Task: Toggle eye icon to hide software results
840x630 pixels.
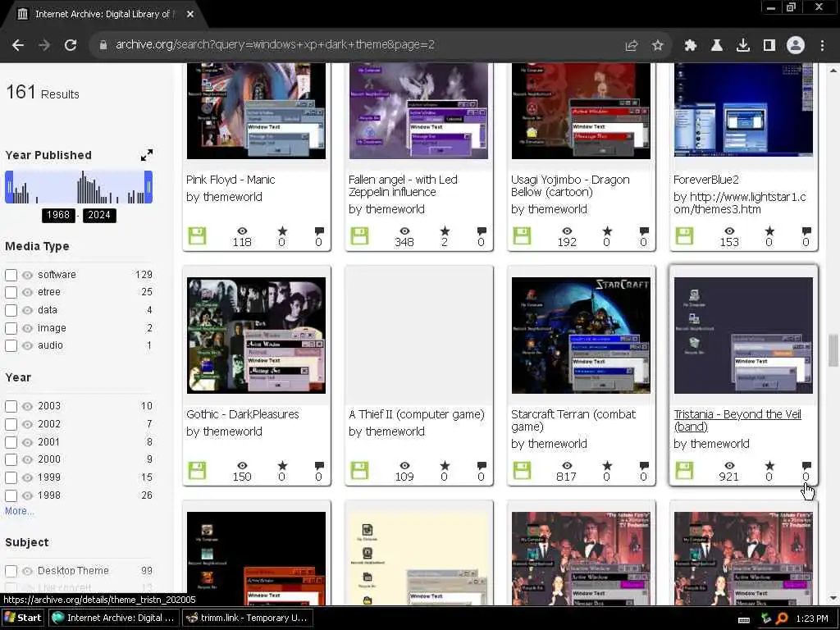Action: pyautogui.click(x=27, y=275)
